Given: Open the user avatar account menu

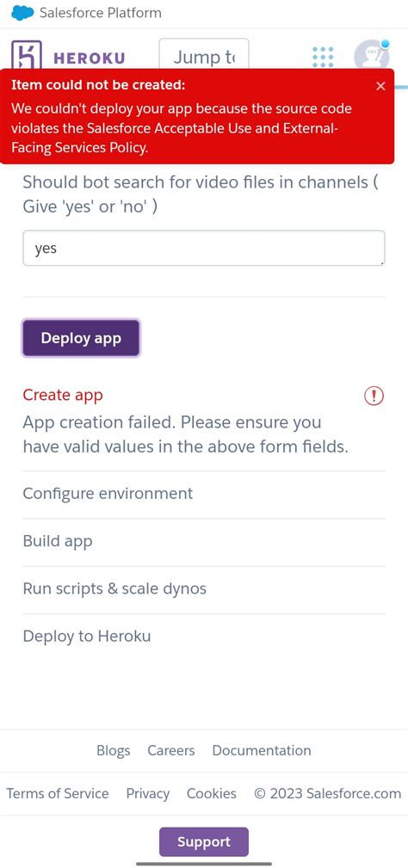Looking at the screenshot, I should click(372, 55).
